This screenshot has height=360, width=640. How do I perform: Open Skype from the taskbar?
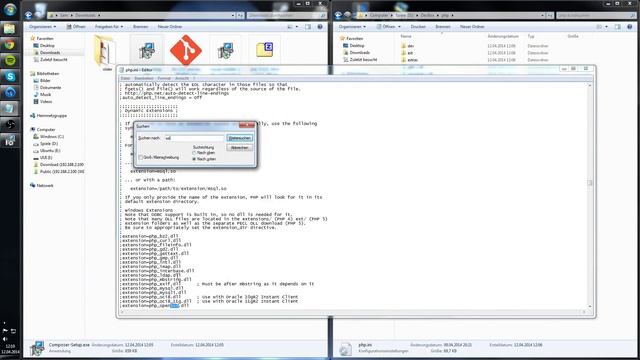pos(10,77)
